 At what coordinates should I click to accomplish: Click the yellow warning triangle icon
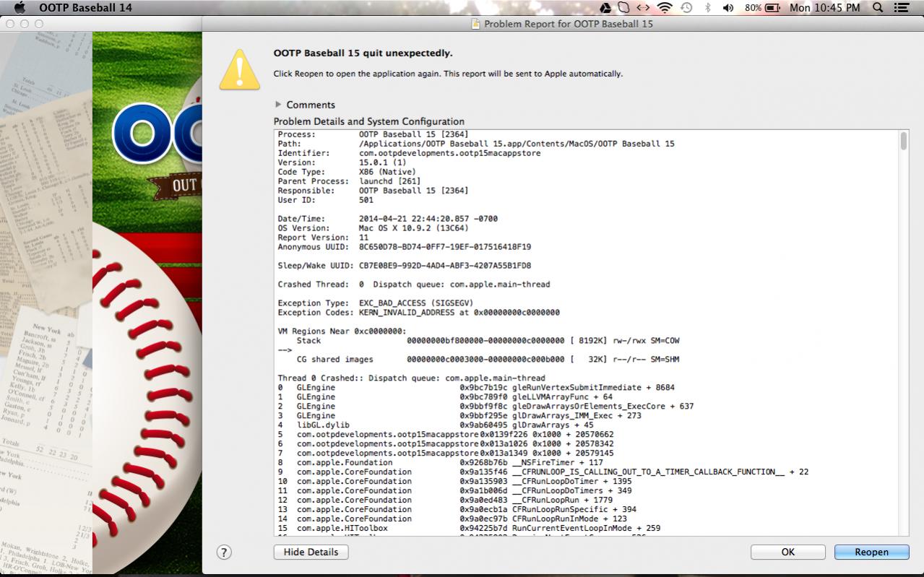239,70
